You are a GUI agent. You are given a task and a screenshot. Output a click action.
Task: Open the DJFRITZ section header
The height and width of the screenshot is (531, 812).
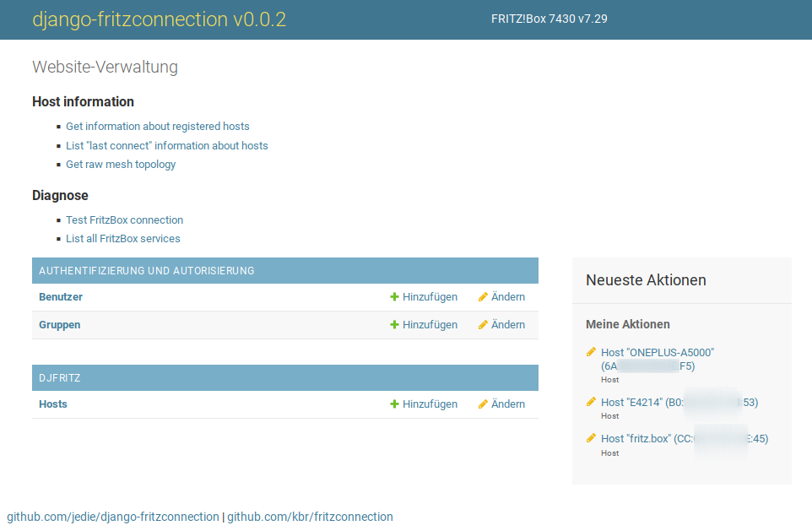(x=60, y=378)
